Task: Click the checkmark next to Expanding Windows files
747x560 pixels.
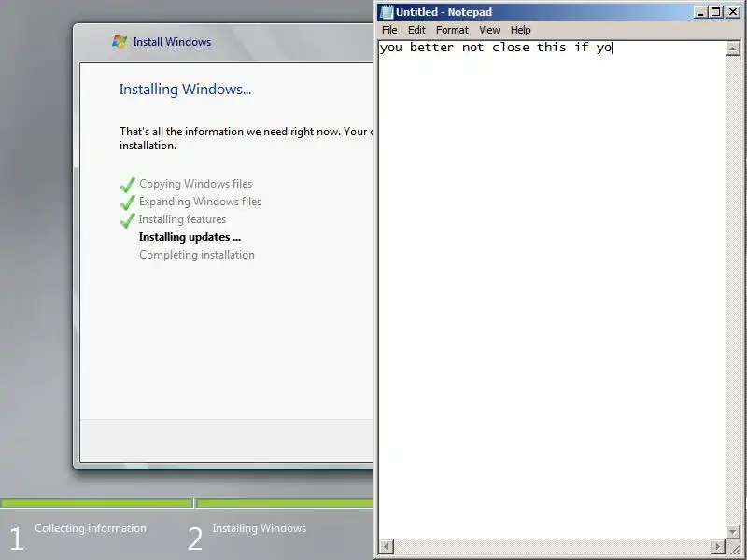Action: tap(128, 202)
